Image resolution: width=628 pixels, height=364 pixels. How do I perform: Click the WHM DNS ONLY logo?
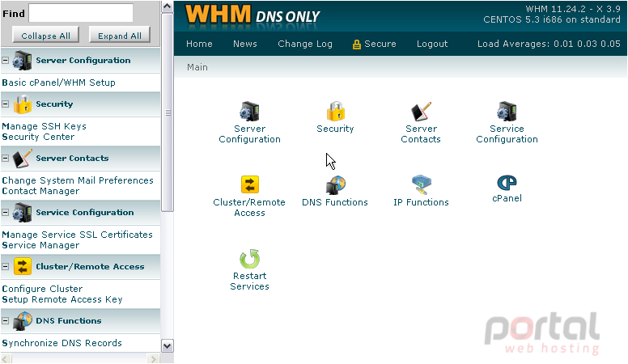pos(252,15)
